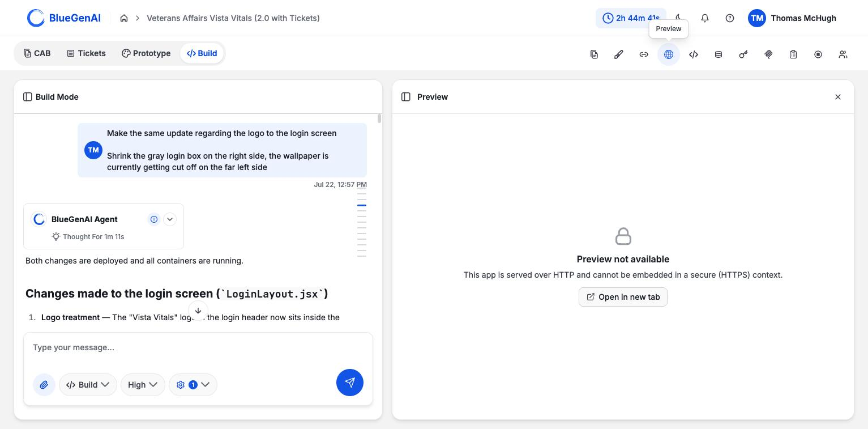Switch to the Tickets tab
Viewport: 868px width, 429px height.
(x=86, y=53)
